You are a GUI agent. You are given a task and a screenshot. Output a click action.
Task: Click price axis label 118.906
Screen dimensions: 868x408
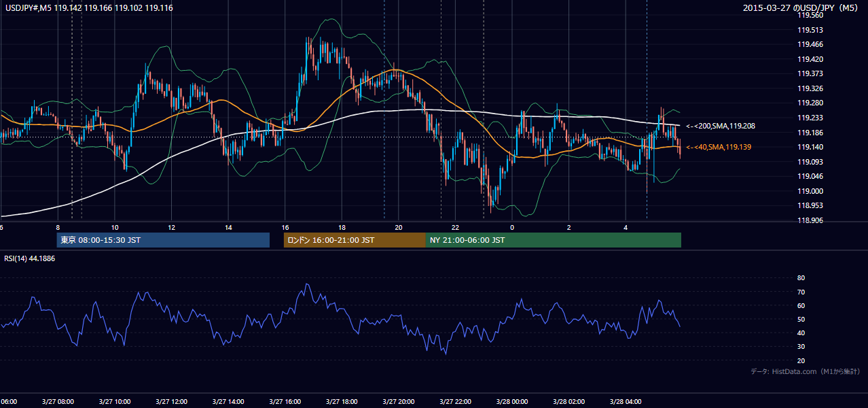tap(810, 220)
